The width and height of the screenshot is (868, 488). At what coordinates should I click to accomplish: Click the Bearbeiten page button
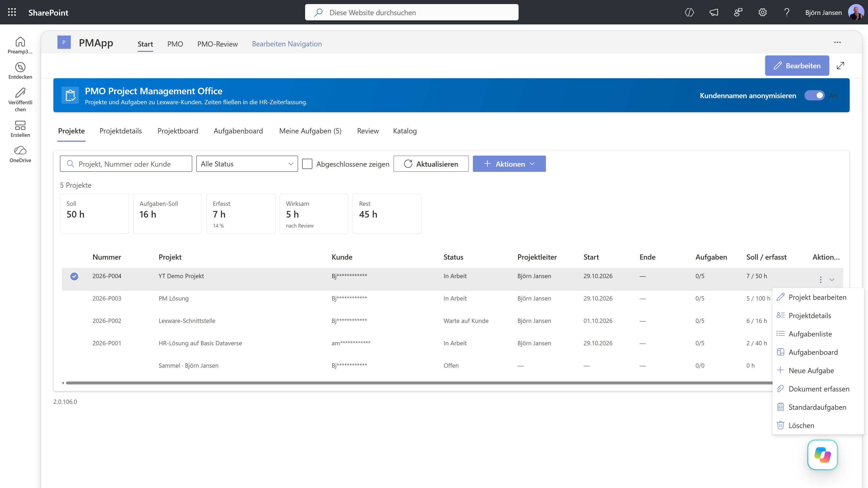click(797, 66)
